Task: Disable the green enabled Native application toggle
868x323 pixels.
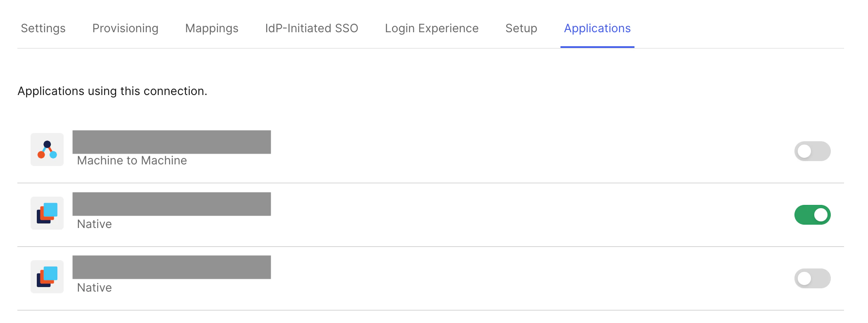Action: [812, 215]
